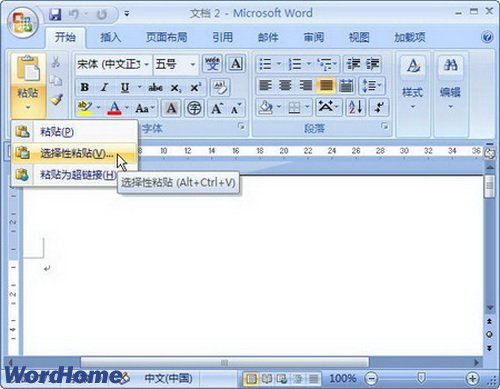Open the 页面布局 tab
The width and height of the screenshot is (500, 389).
pos(167,37)
